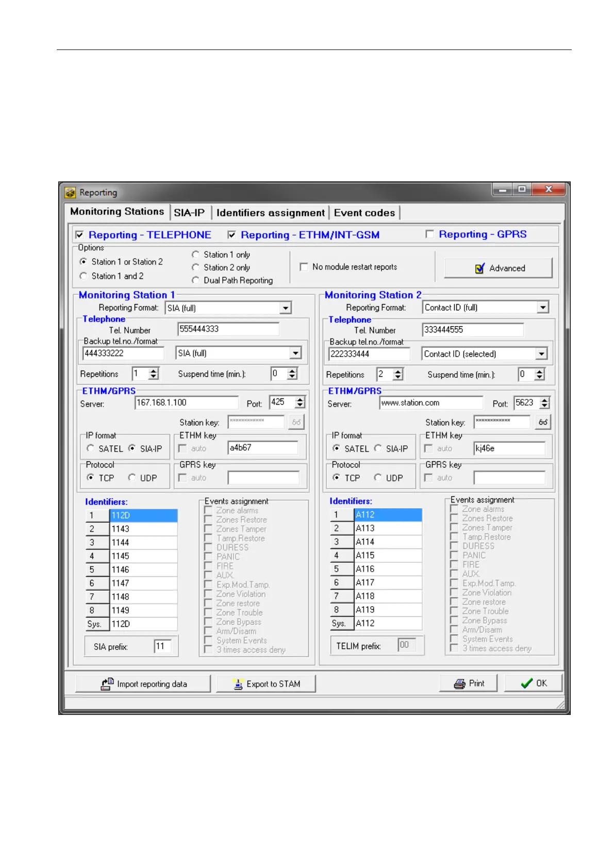Open the Identifiers assignment tab
This screenshot has width=614, height=868.
pos(271,212)
